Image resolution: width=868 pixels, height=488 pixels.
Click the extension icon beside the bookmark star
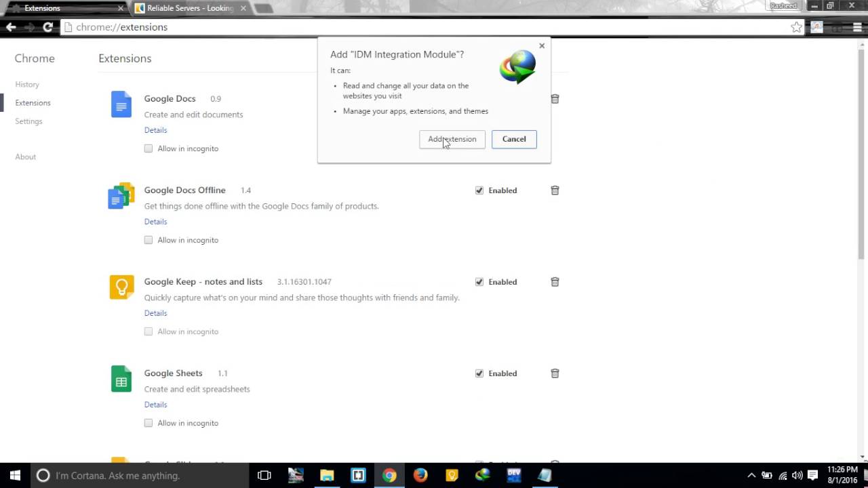tap(816, 27)
